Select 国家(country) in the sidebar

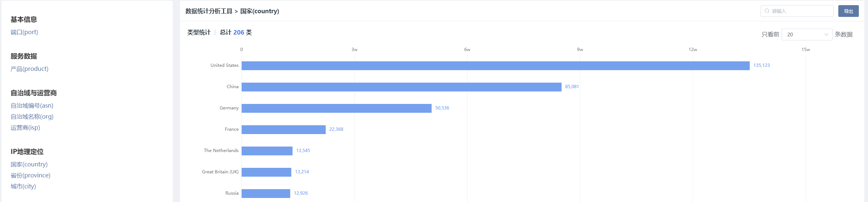(x=29, y=165)
